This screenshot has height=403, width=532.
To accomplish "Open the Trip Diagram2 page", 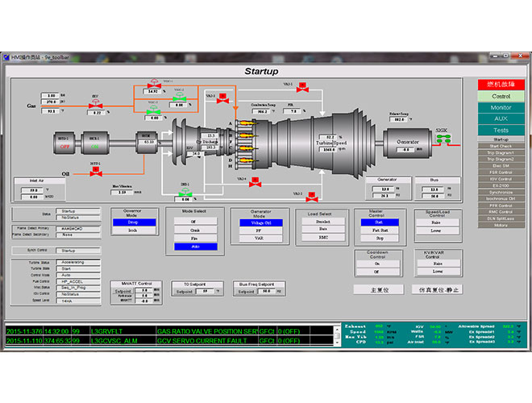I will pos(501,159).
